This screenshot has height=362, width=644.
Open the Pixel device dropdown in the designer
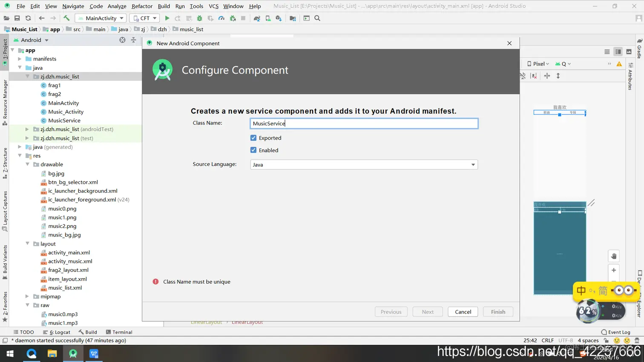(x=538, y=64)
